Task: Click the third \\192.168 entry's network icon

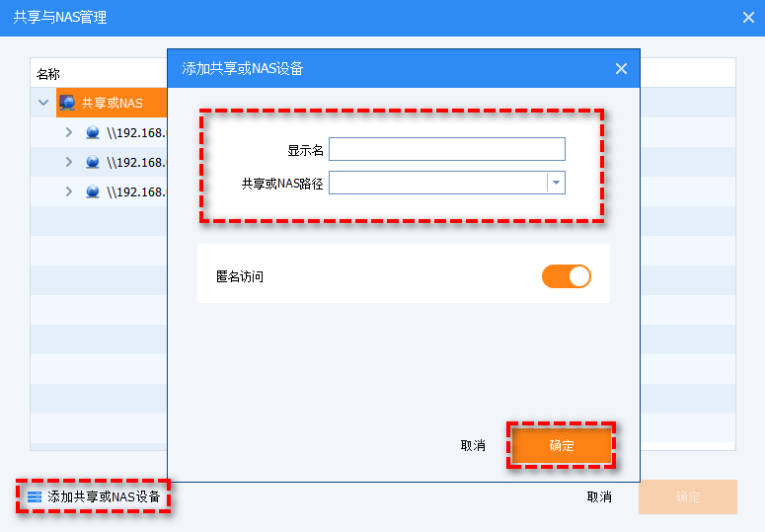Action: coord(93,191)
